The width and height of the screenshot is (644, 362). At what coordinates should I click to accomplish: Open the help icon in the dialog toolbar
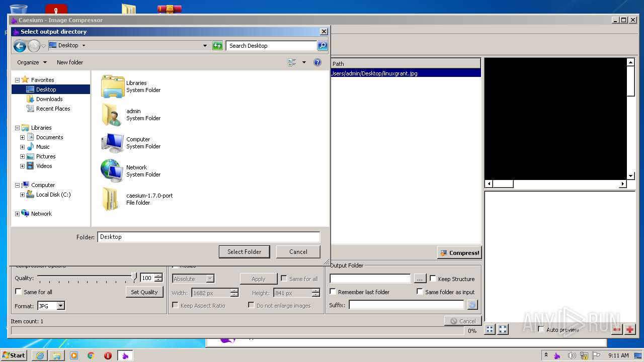point(317,62)
